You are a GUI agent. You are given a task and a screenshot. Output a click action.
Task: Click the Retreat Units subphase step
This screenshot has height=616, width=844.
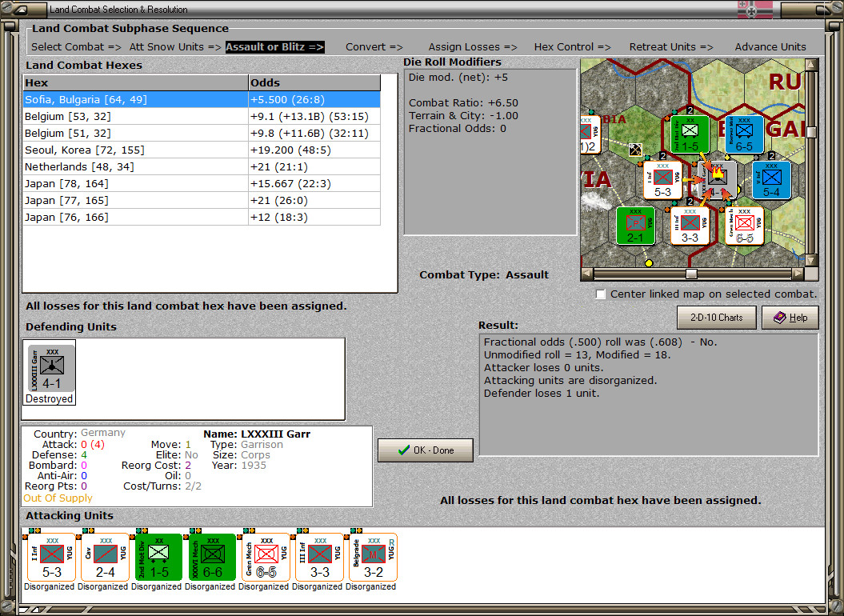[x=671, y=47]
